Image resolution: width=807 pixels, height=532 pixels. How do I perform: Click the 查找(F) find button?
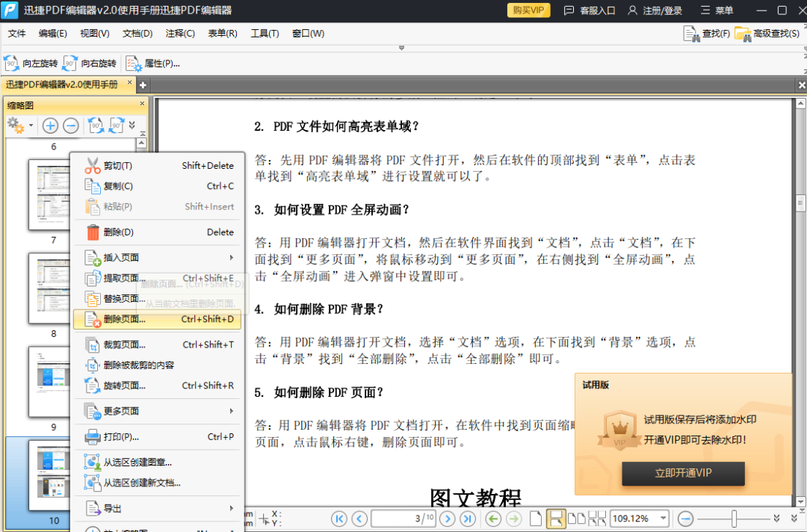(707, 34)
